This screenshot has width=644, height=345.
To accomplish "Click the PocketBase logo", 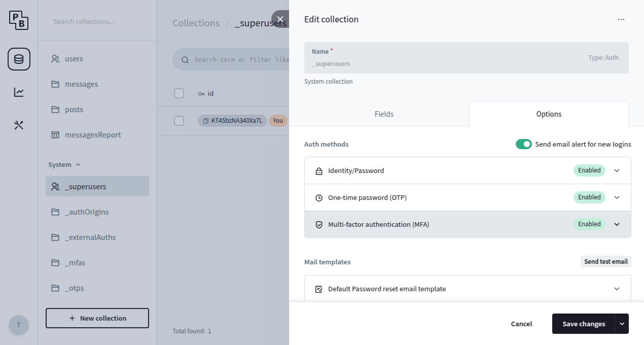I will [19, 21].
